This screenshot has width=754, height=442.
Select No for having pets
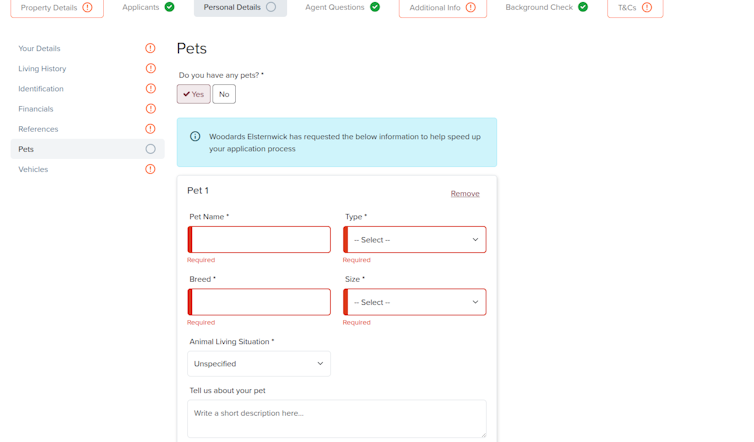(224, 94)
